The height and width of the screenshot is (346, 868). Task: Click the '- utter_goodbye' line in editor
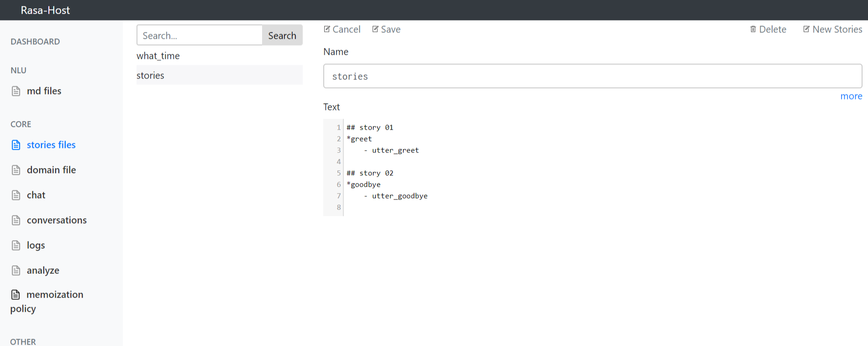(x=395, y=196)
